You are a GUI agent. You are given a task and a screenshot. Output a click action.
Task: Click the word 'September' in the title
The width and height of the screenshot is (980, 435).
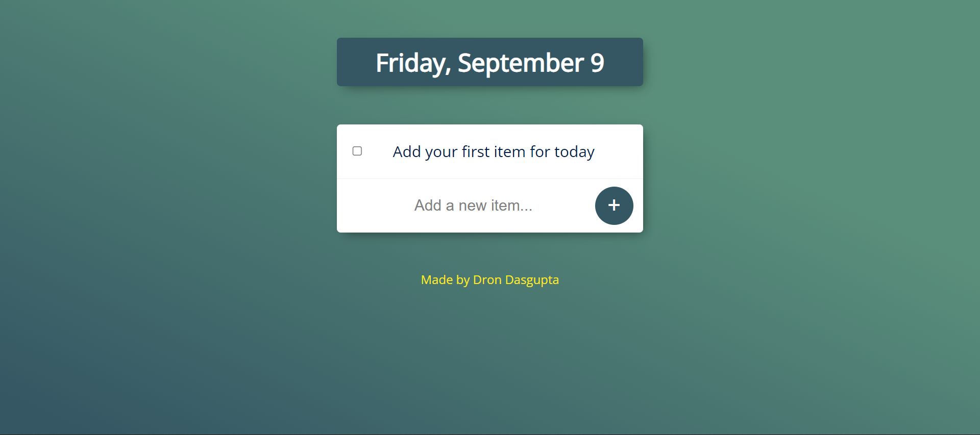[521, 63]
